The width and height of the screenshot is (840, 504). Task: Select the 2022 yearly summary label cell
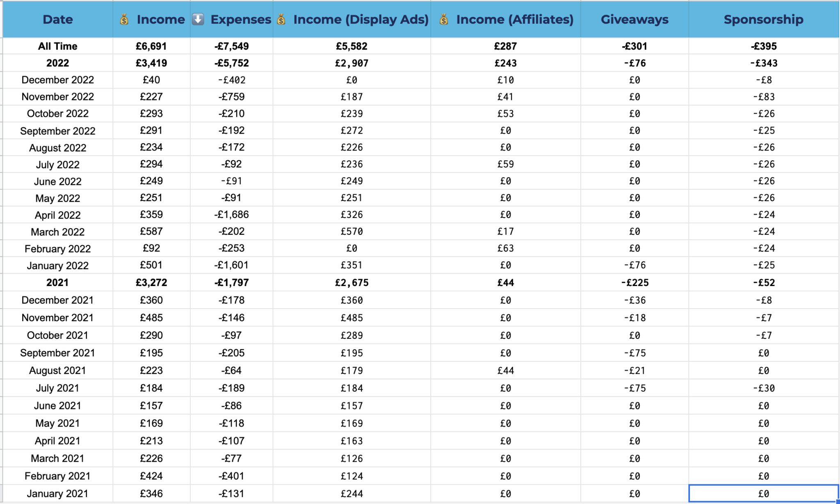point(57,63)
